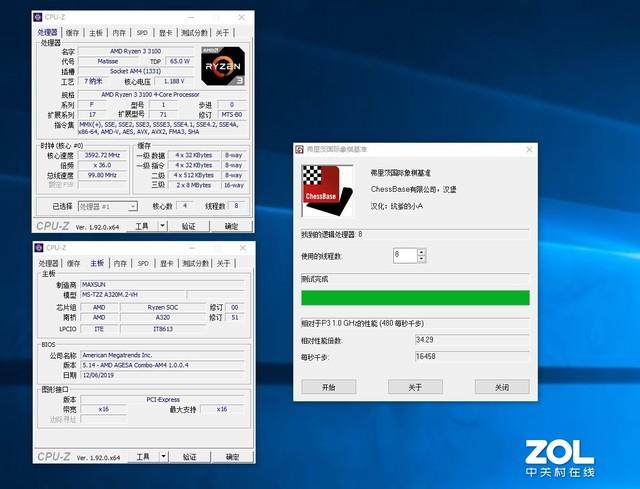Click 确定 button in processor window

tap(231, 226)
